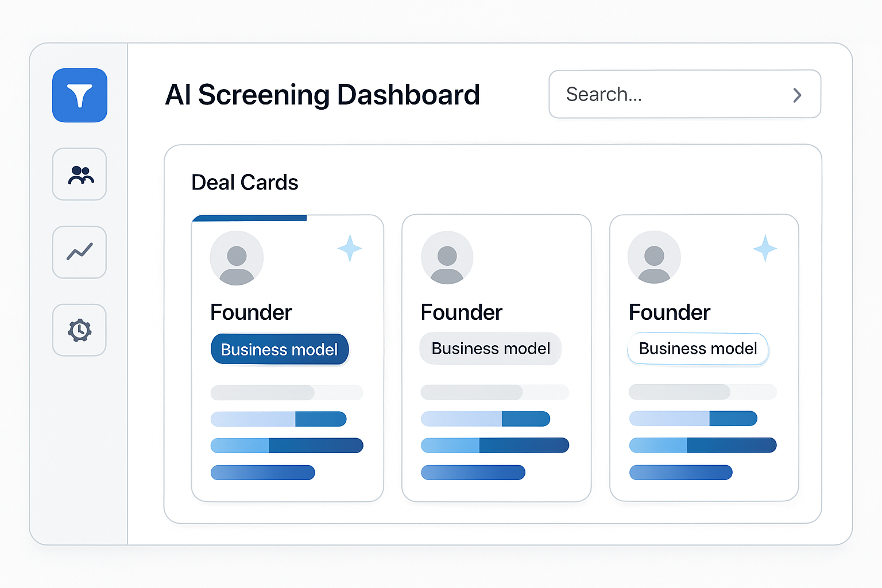The width and height of the screenshot is (882, 588).
Task: Toggle the dark blue Business model tag
Action: coord(280,349)
